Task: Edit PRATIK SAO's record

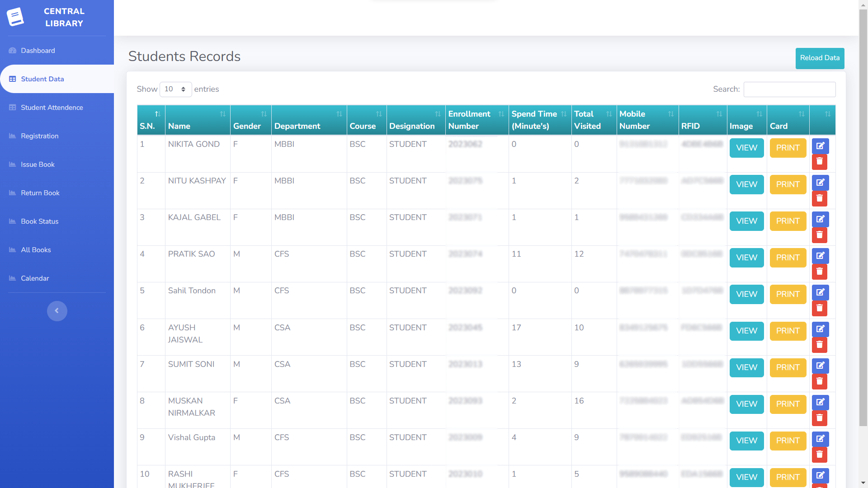Action: (x=820, y=256)
